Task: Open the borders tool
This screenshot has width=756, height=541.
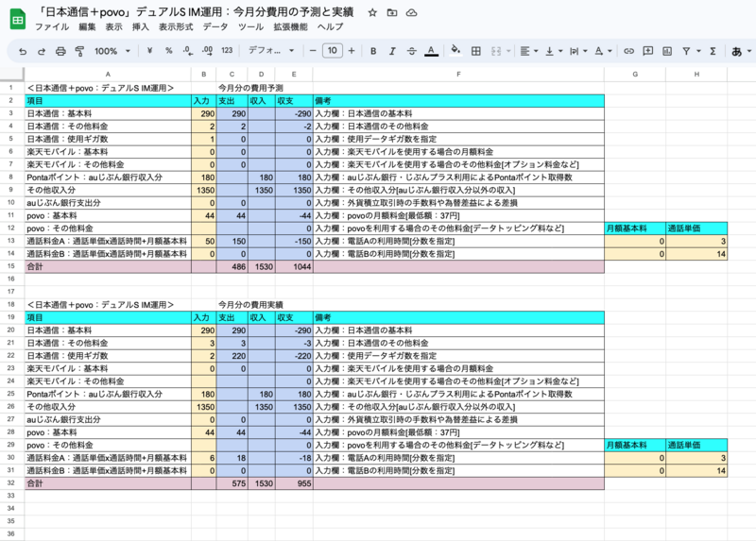Action: [476, 51]
